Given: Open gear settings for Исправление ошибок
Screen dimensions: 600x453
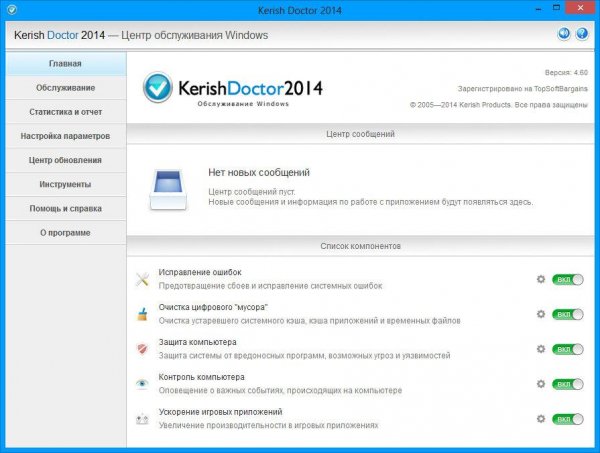Looking at the screenshot, I should click(541, 279).
